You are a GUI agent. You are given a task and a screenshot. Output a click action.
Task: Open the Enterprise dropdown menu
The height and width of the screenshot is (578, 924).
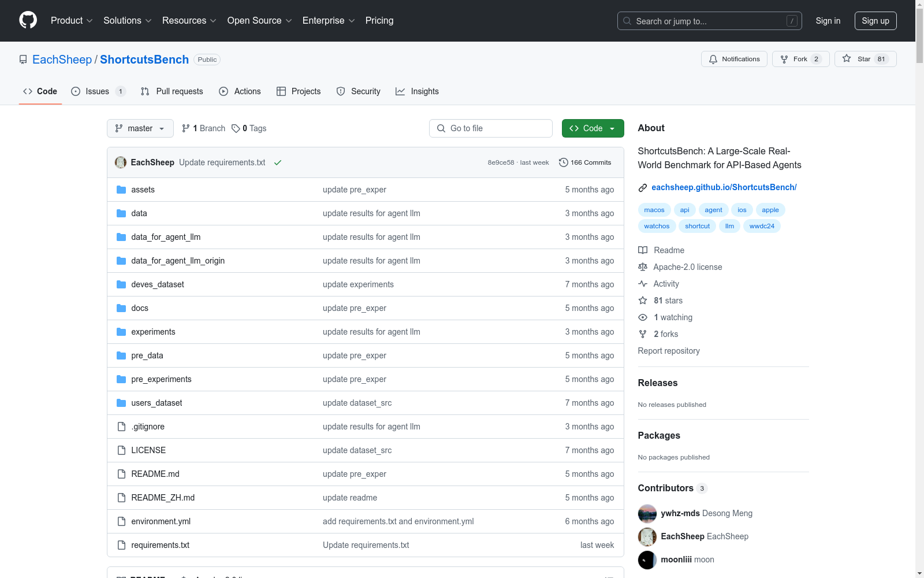pos(329,21)
